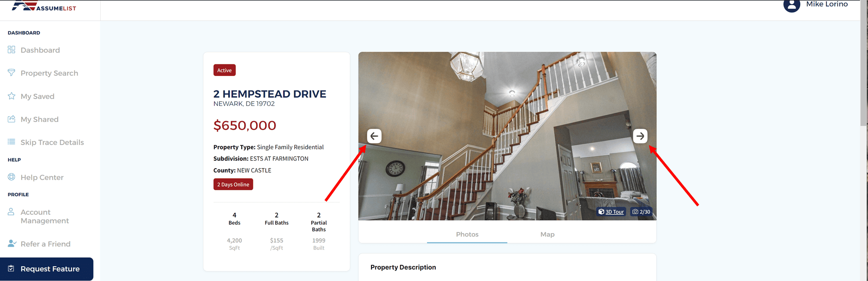The width and height of the screenshot is (868, 281).
Task: Switch to the Map tab
Action: pos(547,234)
